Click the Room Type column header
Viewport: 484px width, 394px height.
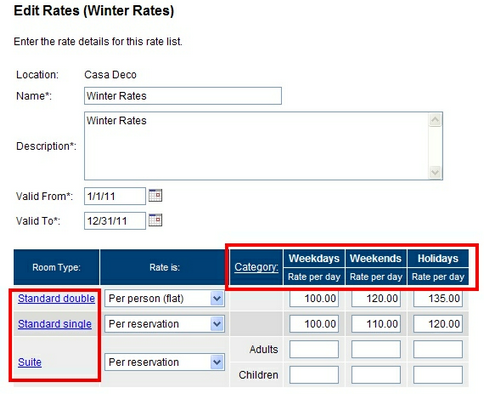(x=56, y=267)
